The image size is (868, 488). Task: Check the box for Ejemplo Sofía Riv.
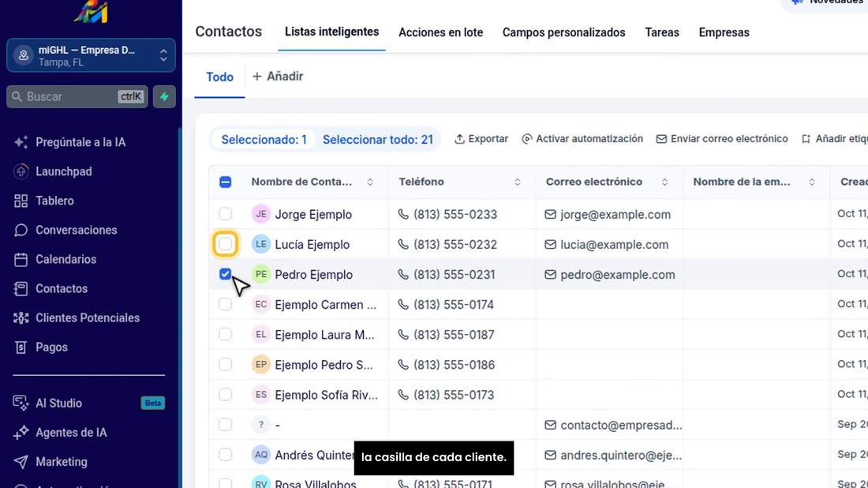point(226,394)
